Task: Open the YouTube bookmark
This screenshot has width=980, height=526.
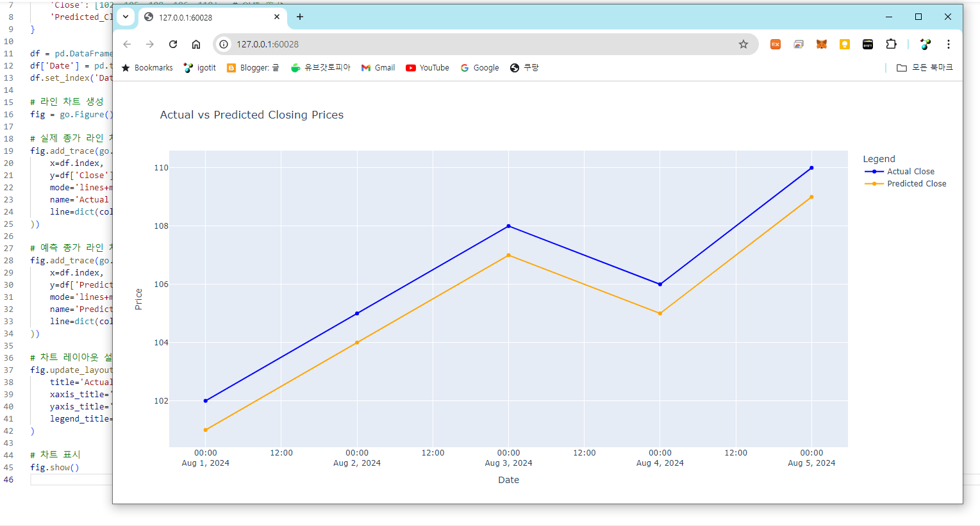Action: click(428, 68)
